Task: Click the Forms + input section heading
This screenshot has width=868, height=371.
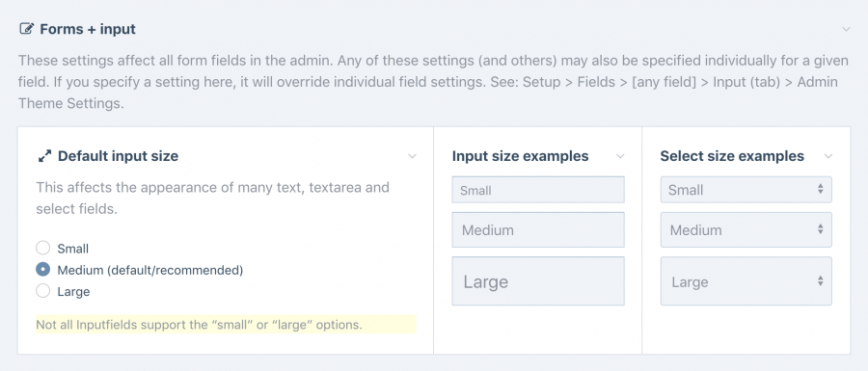Action: tap(88, 29)
